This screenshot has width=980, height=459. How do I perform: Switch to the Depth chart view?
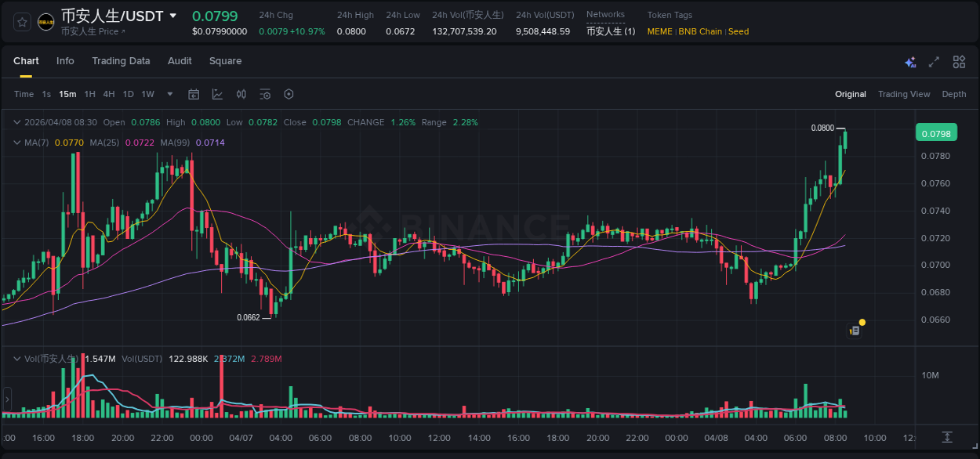pos(953,94)
